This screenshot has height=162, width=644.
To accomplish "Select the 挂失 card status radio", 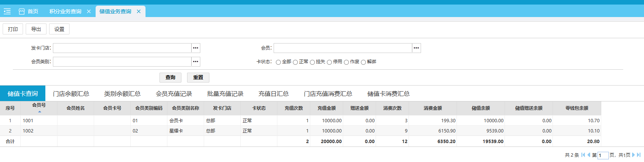I will [312, 62].
